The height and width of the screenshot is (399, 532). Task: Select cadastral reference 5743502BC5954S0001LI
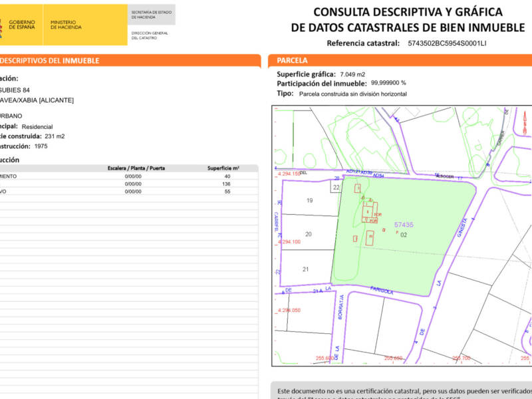coord(447,43)
